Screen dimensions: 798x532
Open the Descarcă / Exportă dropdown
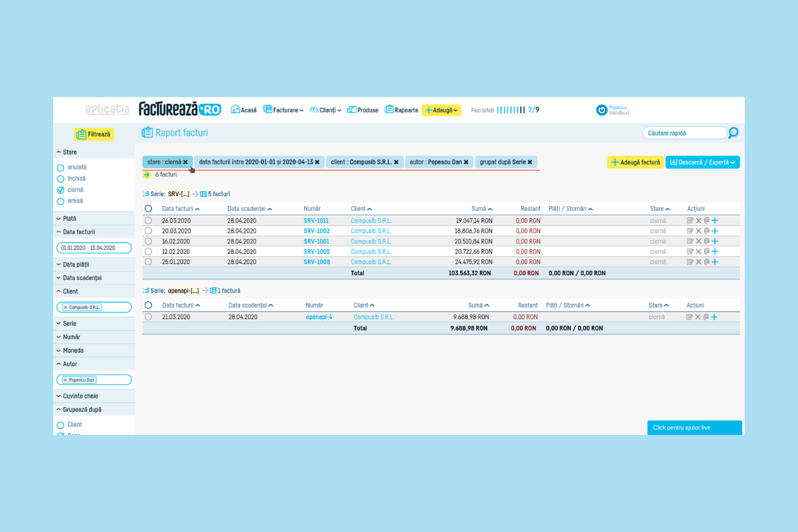(x=702, y=162)
